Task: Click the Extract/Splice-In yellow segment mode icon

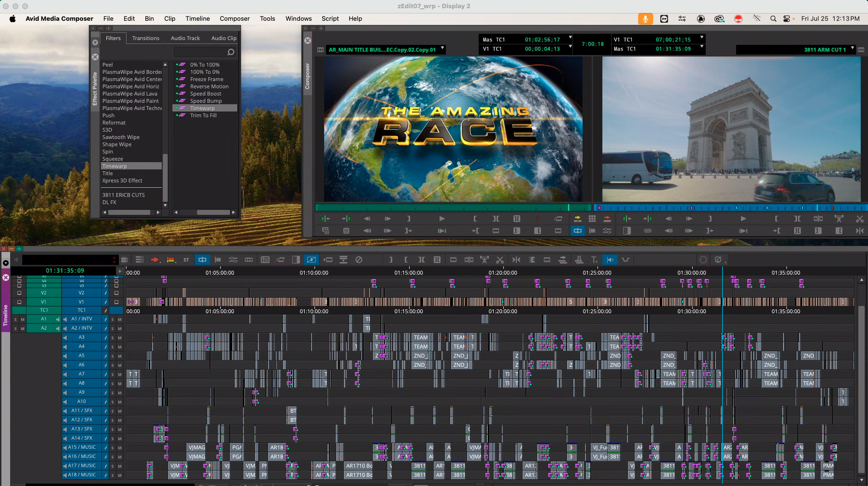Action: [x=171, y=260]
